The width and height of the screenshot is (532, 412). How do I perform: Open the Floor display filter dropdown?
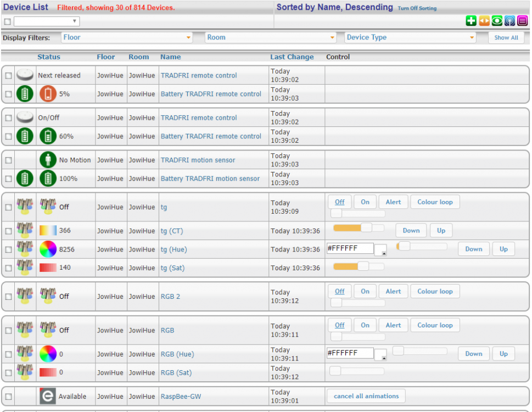(x=127, y=37)
